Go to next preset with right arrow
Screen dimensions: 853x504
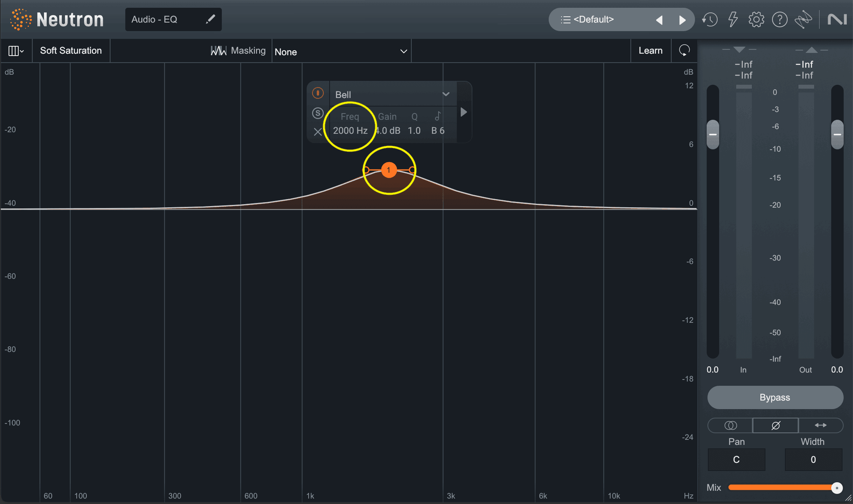tap(682, 20)
